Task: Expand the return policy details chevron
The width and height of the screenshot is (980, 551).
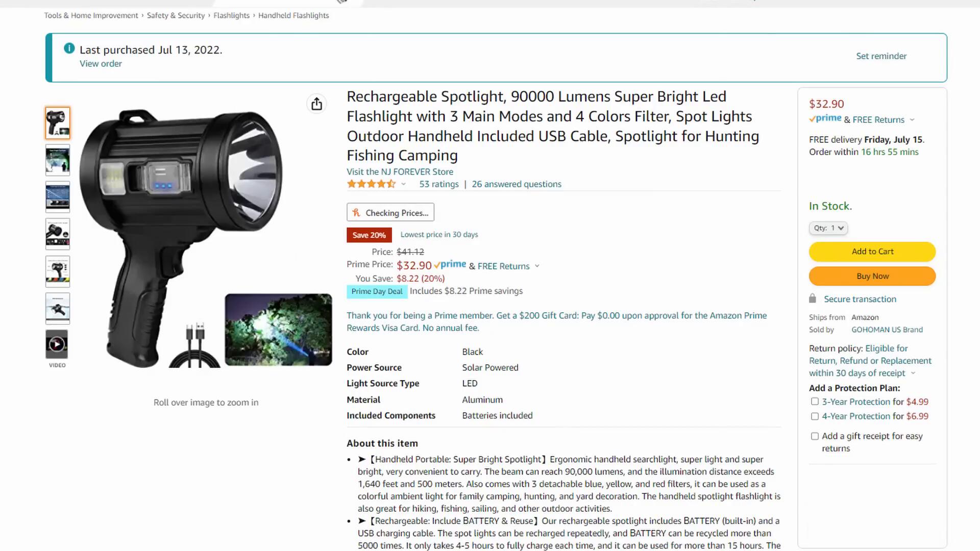Action: (913, 373)
